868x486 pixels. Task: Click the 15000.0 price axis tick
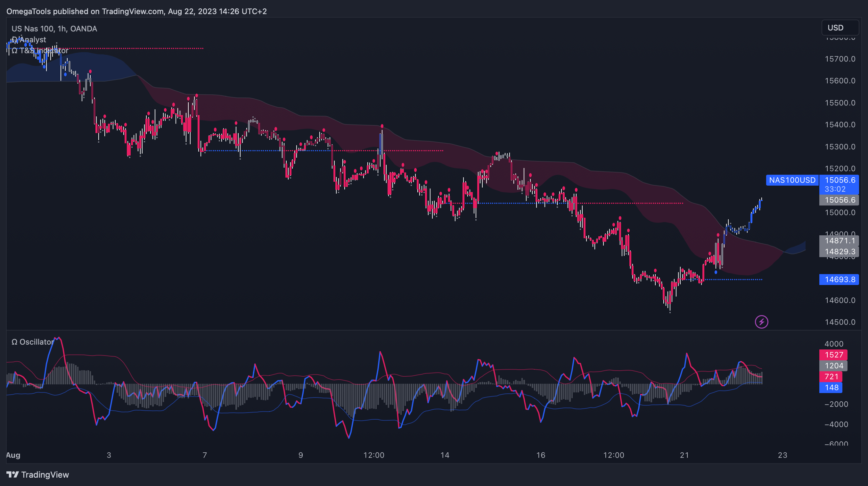(x=840, y=213)
